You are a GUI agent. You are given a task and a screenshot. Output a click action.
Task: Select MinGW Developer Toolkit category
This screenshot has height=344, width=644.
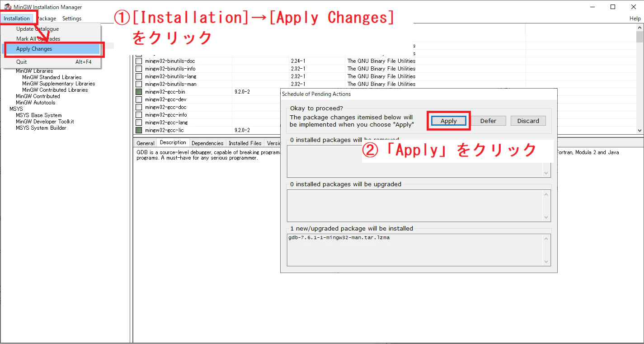45,122
